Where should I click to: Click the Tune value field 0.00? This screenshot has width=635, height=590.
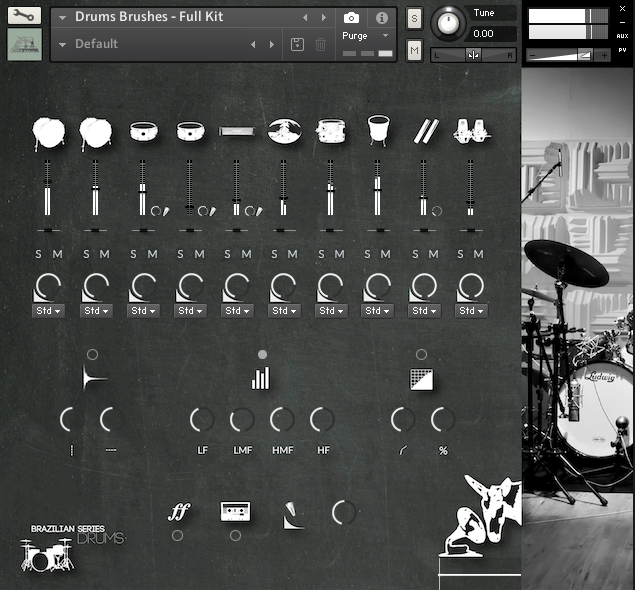coord(492,33)
